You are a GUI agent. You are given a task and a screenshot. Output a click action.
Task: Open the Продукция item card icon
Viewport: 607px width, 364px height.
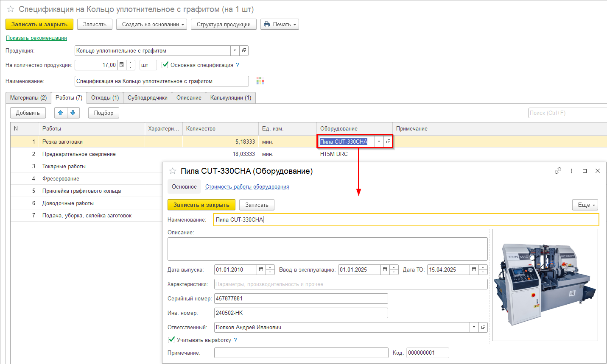[x=244, y=50]
